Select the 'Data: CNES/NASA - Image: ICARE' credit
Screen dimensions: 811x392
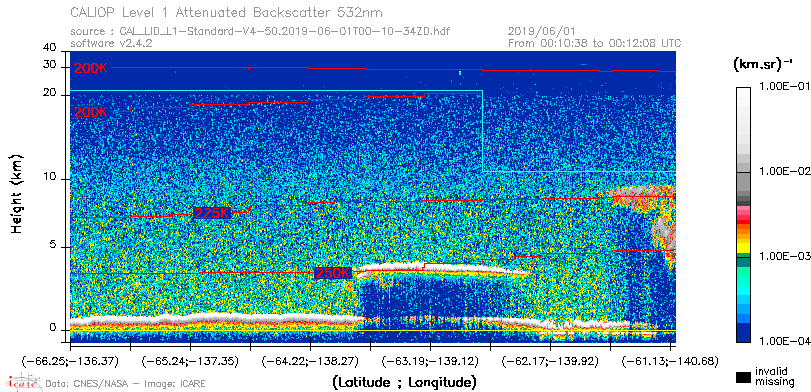[126, 384]
